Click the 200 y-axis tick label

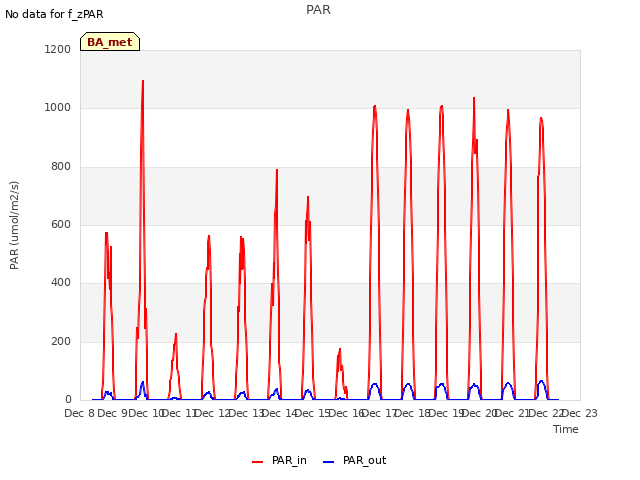[61, 342]
